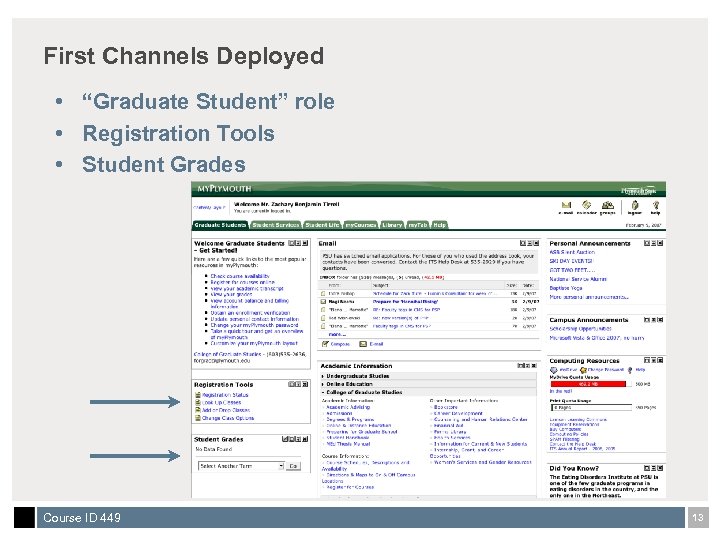This screenshot has width=720, height=540.
Task: Open the e-mail icon in header
Action: (566, 205)
